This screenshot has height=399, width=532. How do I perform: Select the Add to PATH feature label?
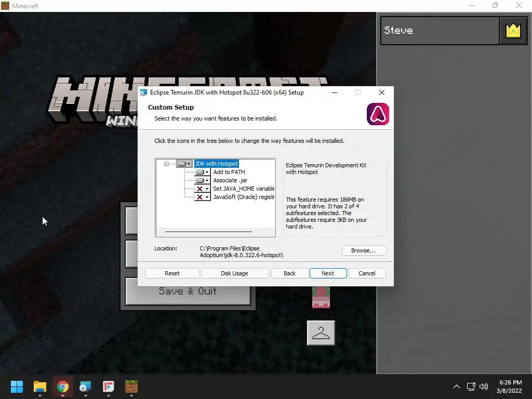229,172
